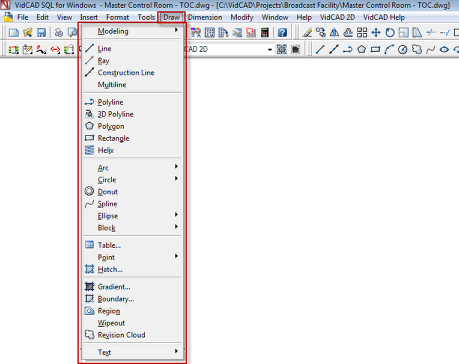
Task: Select the Trim tool icon
Action: pyautogui.click(x=431, y=32)
